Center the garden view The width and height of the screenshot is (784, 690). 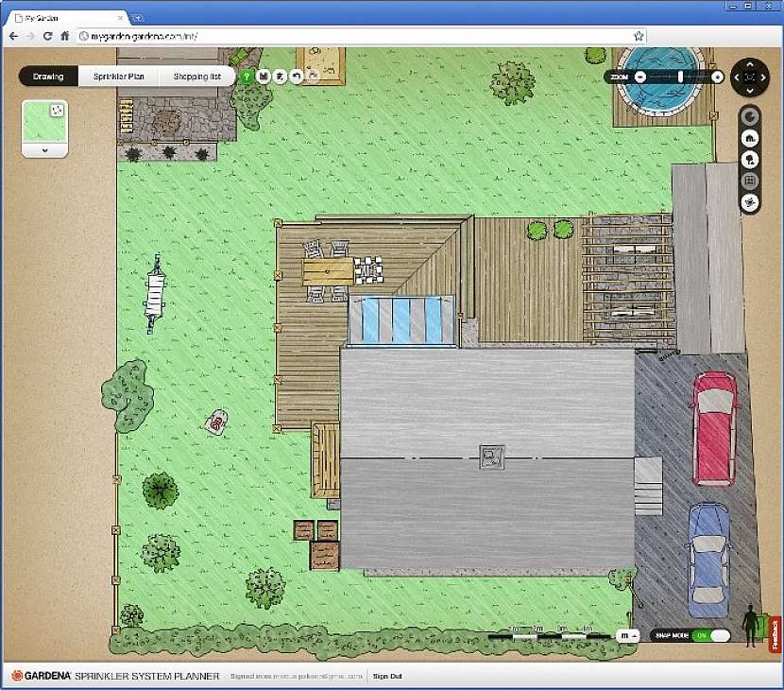pos(749,78)
